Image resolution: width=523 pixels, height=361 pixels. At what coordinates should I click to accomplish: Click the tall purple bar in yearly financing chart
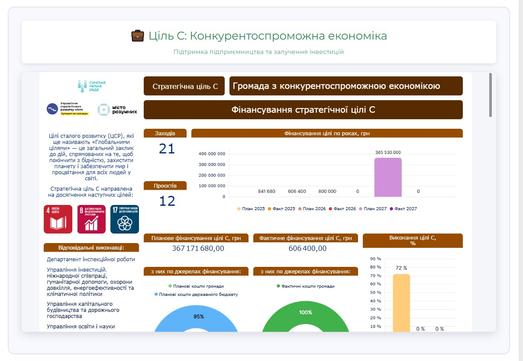[388, 177]
